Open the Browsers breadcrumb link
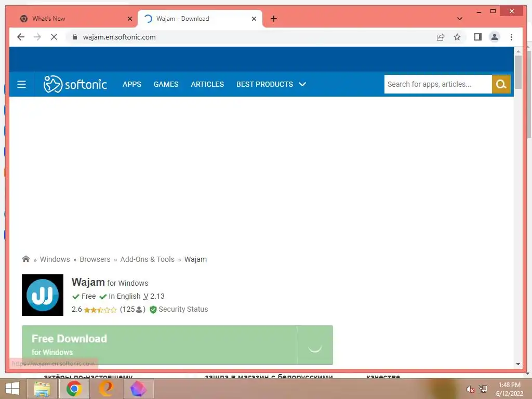532x399 pixels. tap(95, 259)
